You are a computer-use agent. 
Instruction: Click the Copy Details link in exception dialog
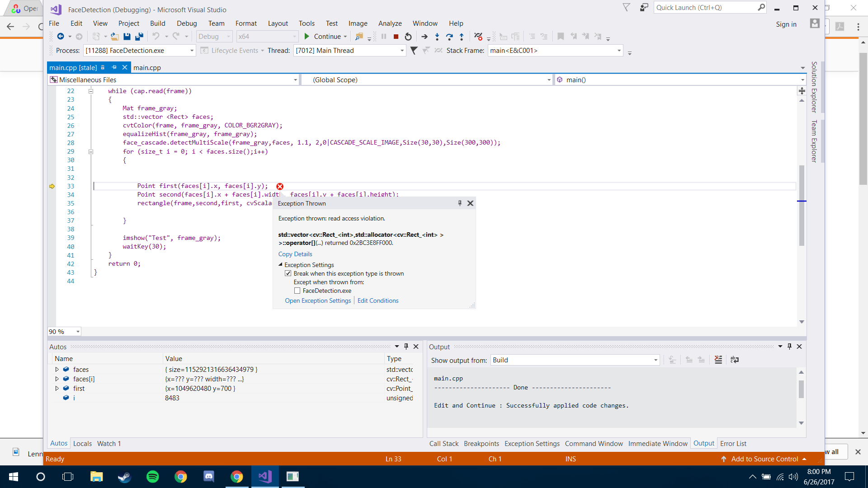point(295,254)
